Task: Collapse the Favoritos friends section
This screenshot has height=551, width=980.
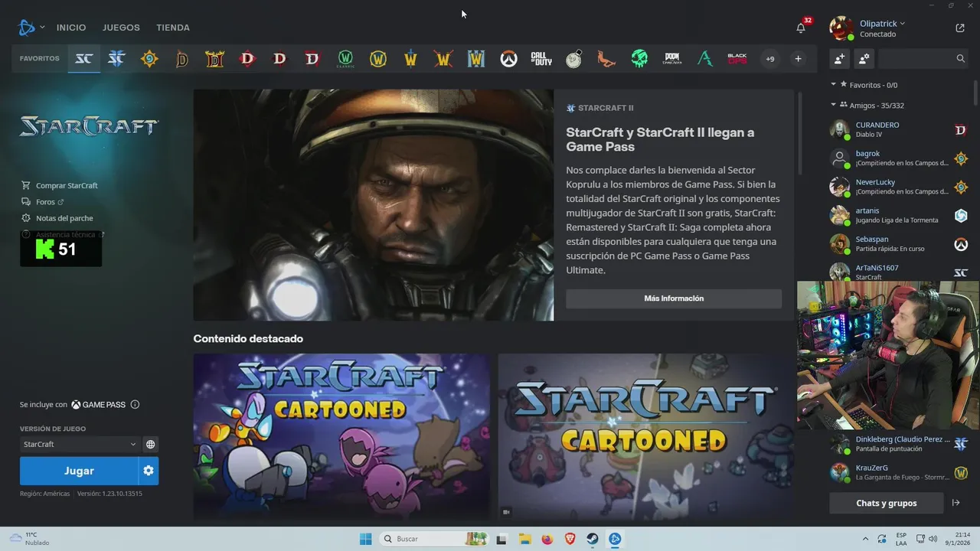Action: 834,84
